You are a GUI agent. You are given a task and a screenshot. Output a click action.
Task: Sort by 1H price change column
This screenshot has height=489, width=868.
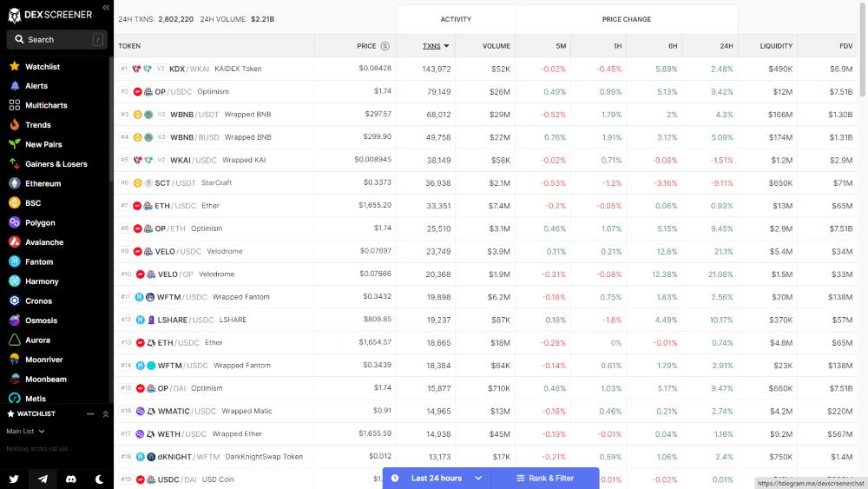(x=618, y=46)
